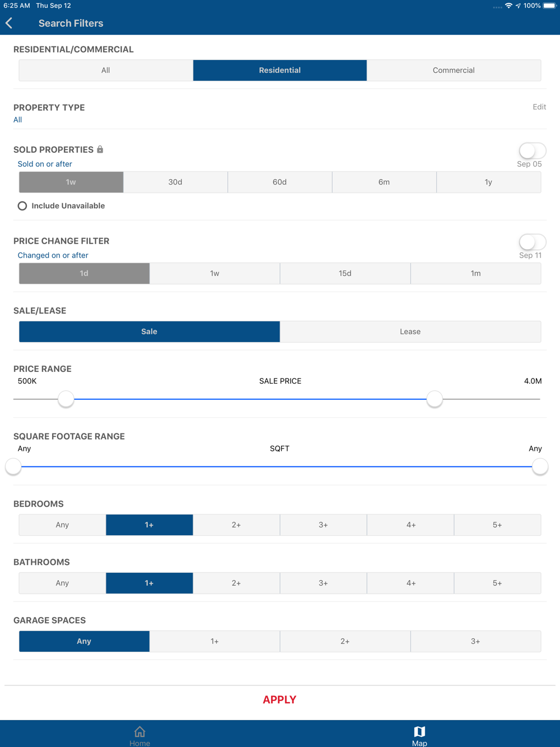Click the maximum sale price slider handle
Screen dimensions: 560x747
(x=435, y=399)
